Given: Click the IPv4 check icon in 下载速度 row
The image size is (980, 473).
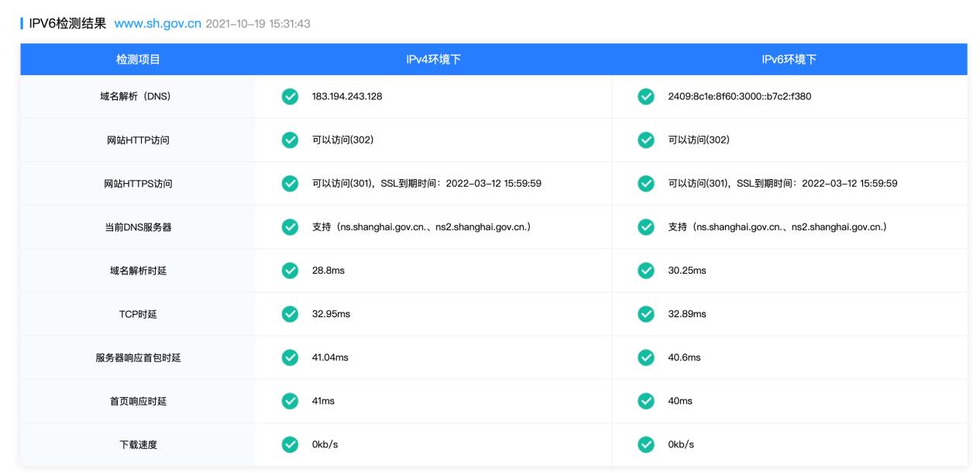Looking at the screenshot, I should 290,444.
